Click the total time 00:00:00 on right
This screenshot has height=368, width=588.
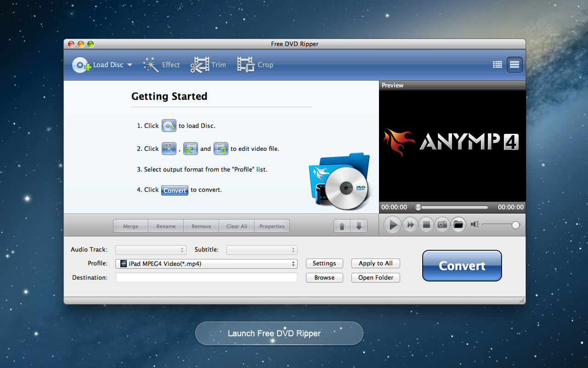point(511,207)
